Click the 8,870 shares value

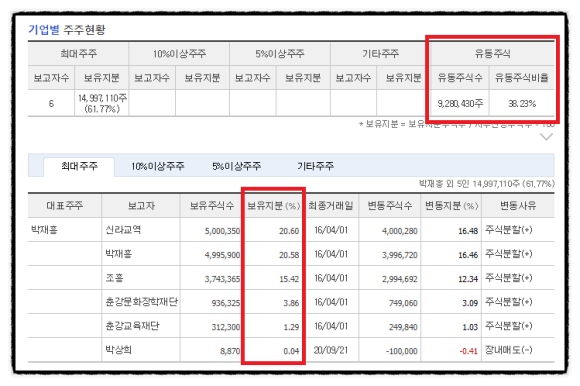(230, 351)
